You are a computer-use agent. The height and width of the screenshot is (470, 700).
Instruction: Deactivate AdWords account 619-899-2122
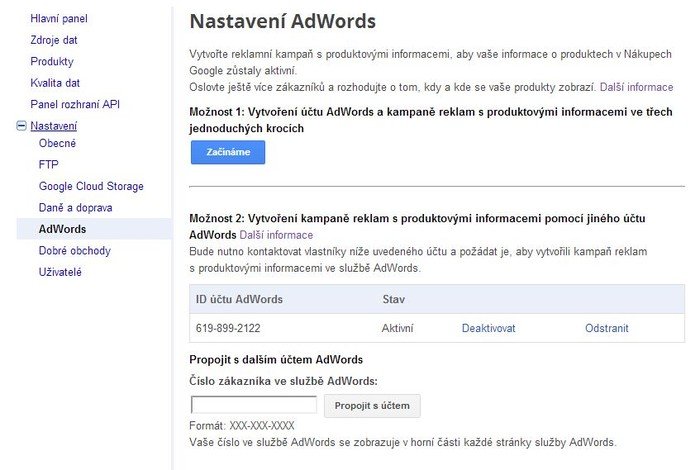coord(488,329)
